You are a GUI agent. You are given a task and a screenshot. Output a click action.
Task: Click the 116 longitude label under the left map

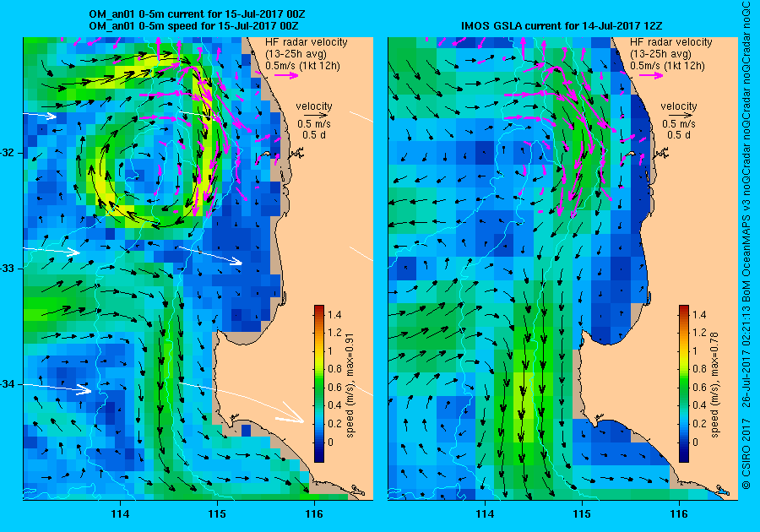pos(314,514)
